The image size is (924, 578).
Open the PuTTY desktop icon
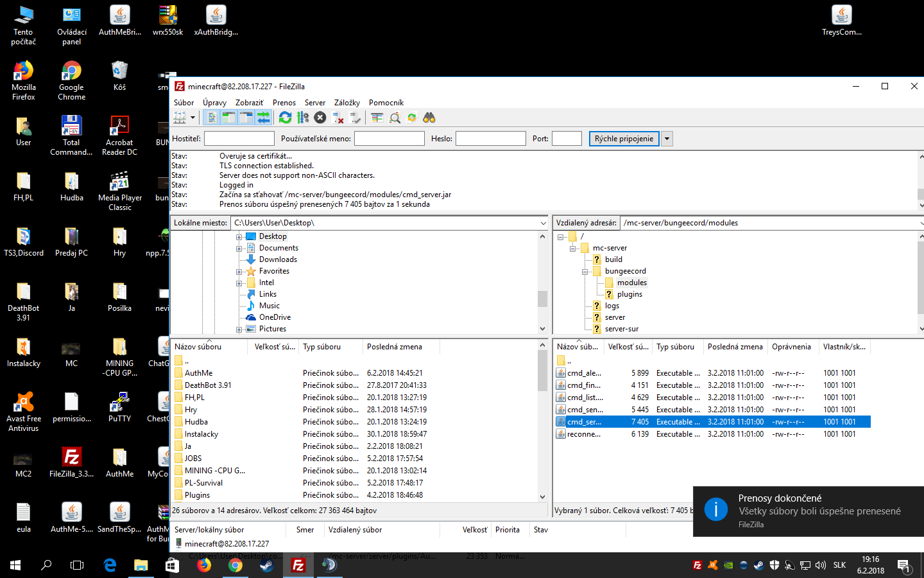click(x=119, y=407)
